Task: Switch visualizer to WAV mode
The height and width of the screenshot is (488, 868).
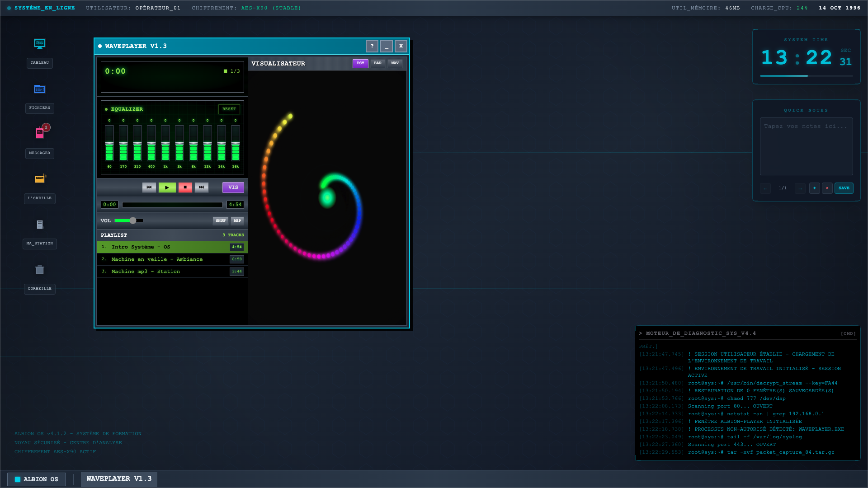Action: [395, 63]
